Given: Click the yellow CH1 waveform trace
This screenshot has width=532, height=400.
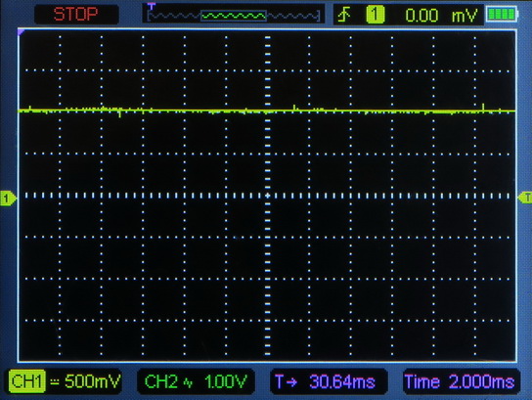Looking at the screenshot, I should (267, 111).
